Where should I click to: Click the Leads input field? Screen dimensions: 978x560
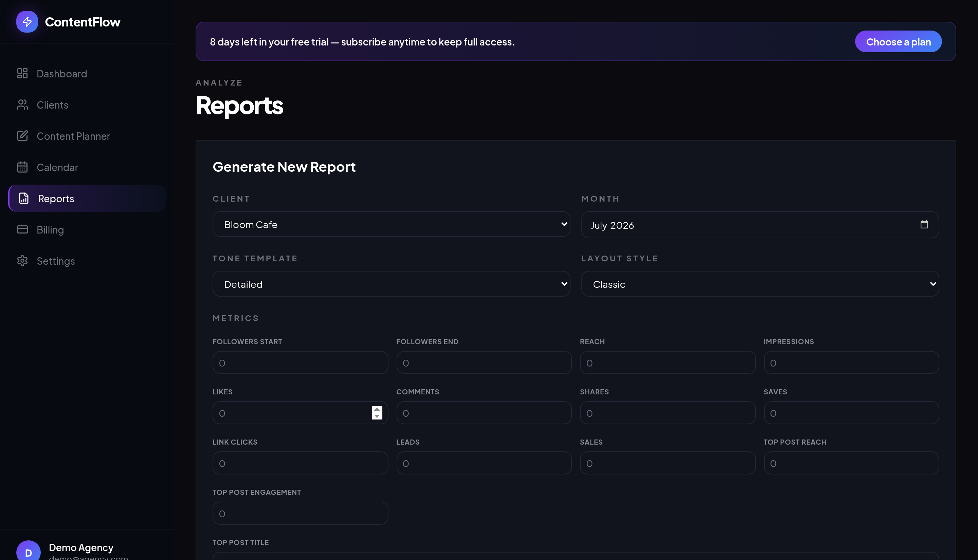(484, 463)
